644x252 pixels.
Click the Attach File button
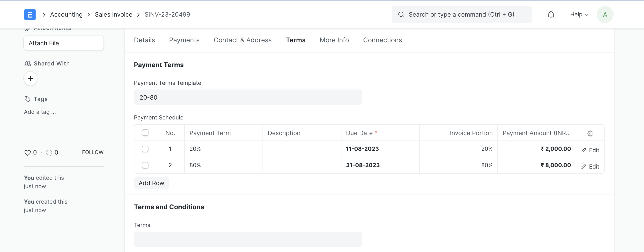63,43
